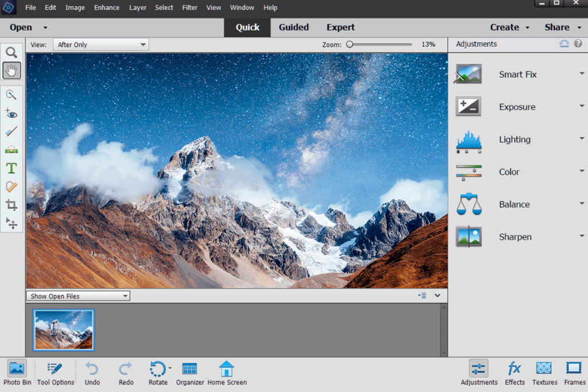The width and height of the screenshot is (588, 392).
Task: Open the Show Open Files dropdown
Action: coord(77,296)
